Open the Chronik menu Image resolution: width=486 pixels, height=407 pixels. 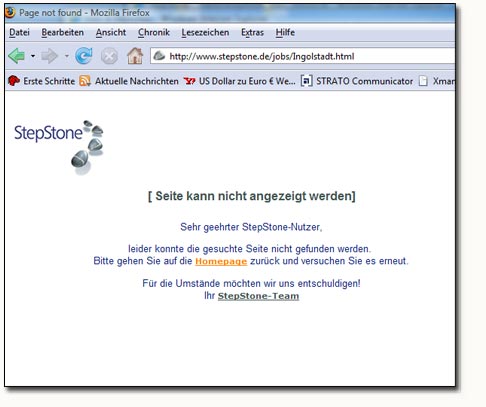tap(154, 33)
